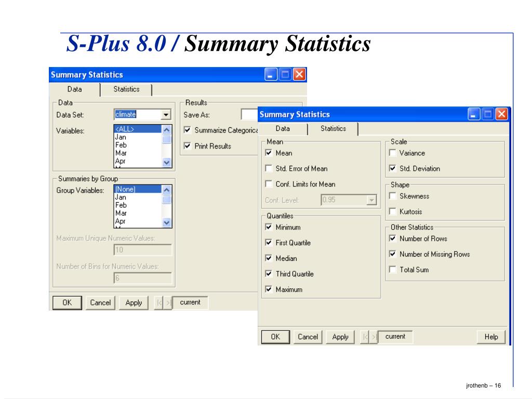Select Mar in Variables list

[138, 153]
